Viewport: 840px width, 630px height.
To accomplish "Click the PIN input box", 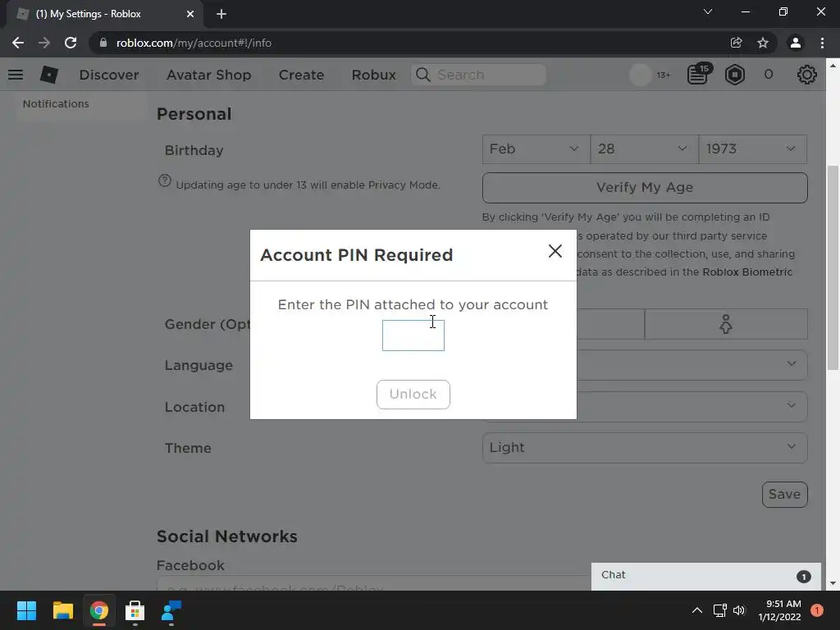I will point(413,336).
